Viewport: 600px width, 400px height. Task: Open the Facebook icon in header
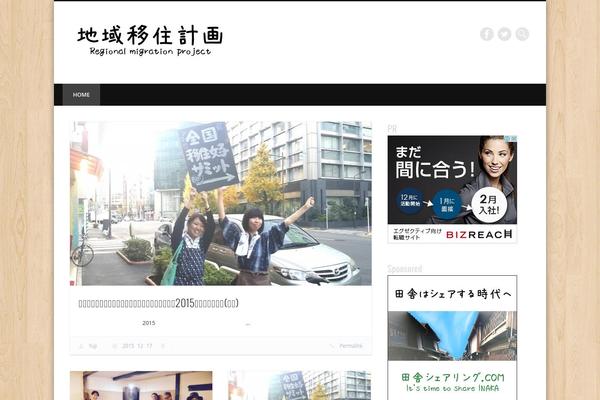(486, 34)
